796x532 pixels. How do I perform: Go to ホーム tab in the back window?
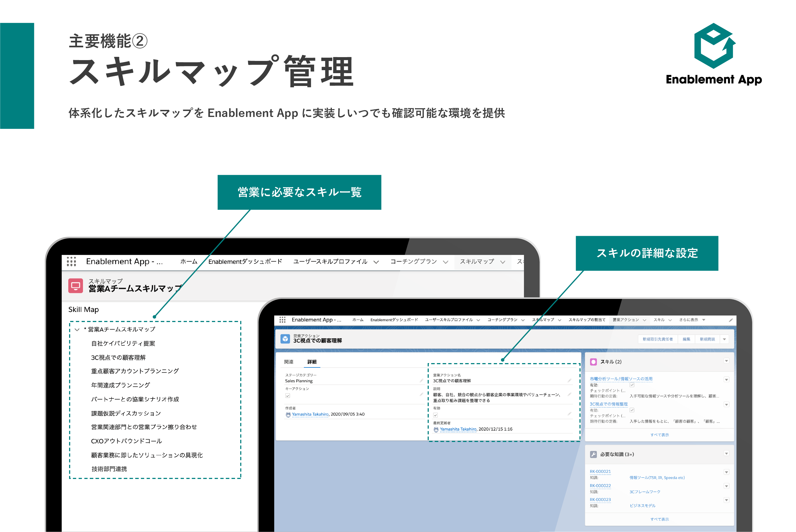pyautogui.click(x=189, y=262)
